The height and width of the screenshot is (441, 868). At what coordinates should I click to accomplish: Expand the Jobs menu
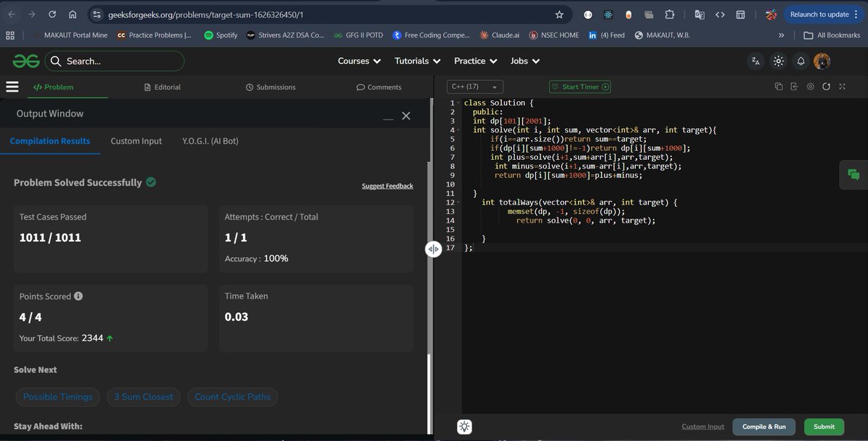[524, 61]
